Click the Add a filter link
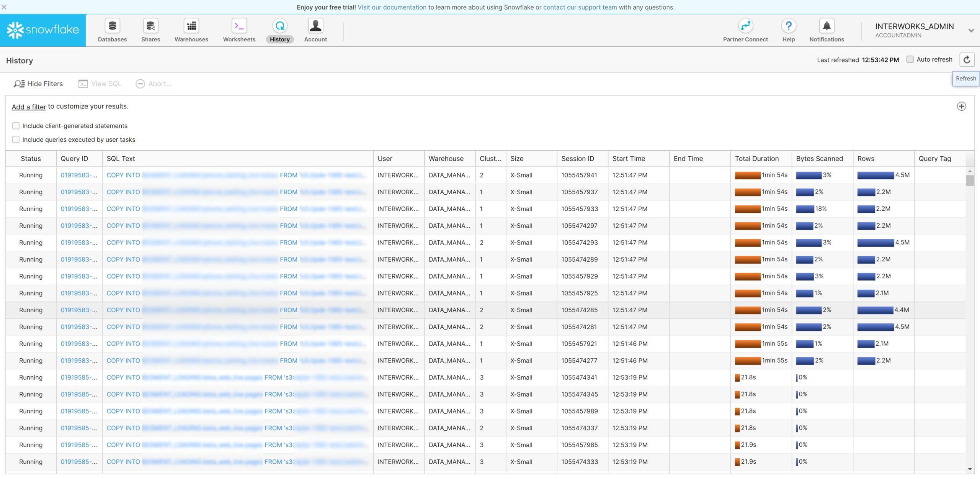The image size is (980, 479). pos(28,107)
